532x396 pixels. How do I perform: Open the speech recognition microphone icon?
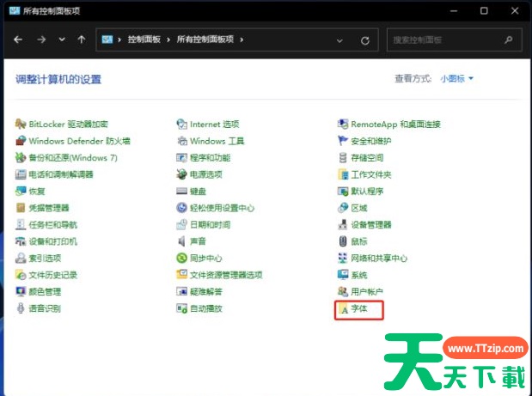21,308
